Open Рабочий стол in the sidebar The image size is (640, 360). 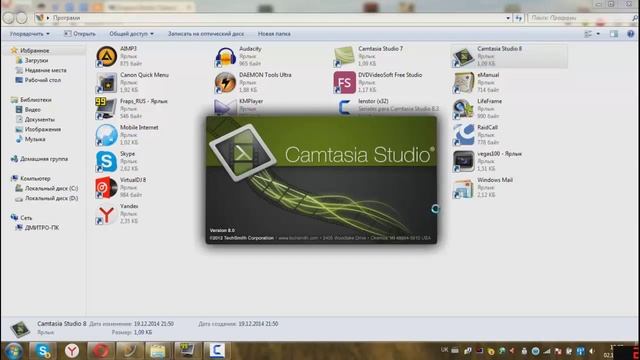[x=42, y=80]
